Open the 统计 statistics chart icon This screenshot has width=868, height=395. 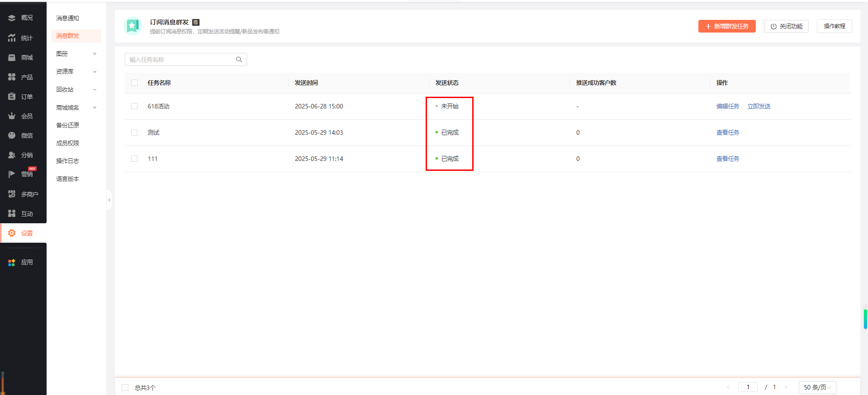[12, 38]
